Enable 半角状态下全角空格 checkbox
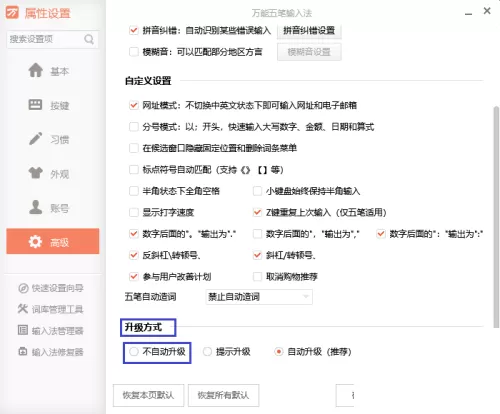 134,191
